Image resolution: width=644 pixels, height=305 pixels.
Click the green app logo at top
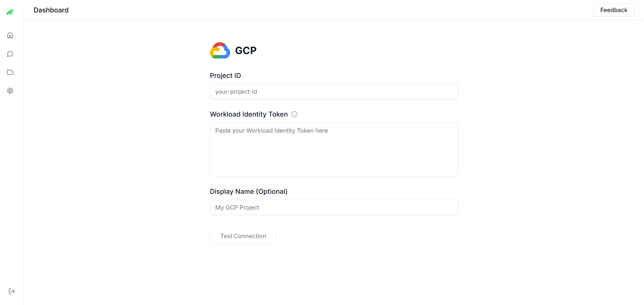(x=10, y=12)
